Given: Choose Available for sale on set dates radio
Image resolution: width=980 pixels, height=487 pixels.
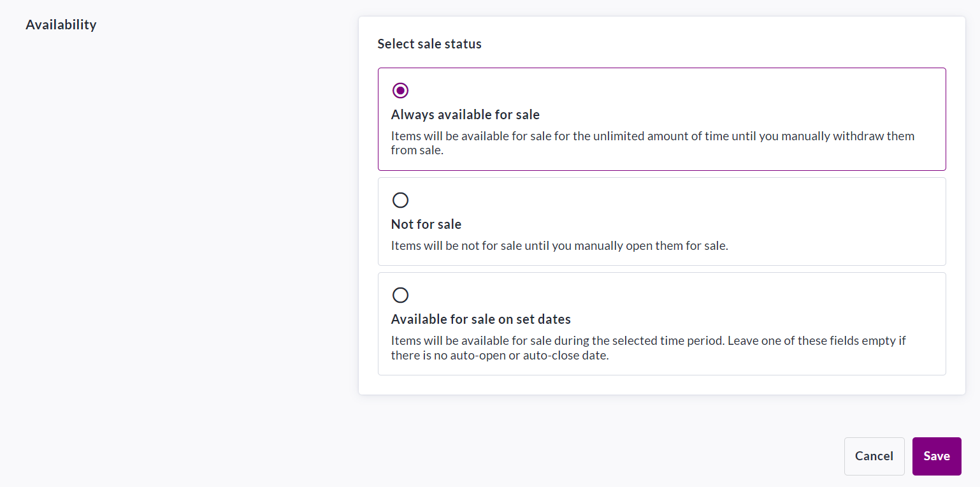Looking at the screenshot, I should coord(400,295).
